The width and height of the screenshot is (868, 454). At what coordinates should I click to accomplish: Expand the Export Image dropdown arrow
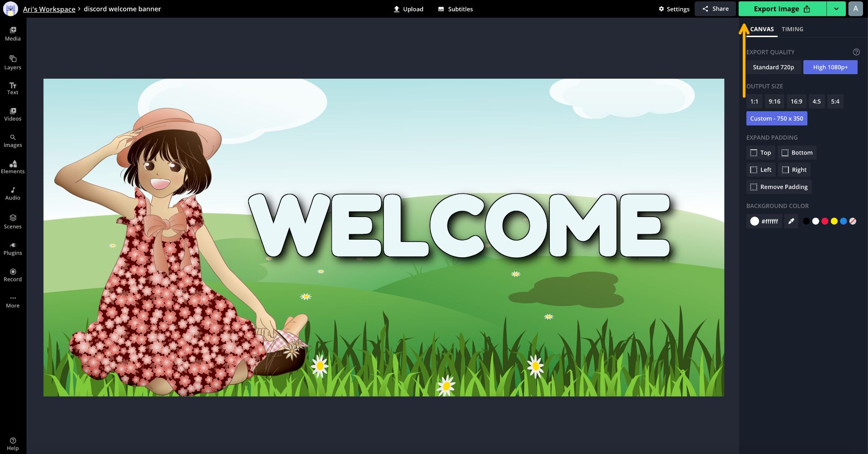pyautogui.click(x=836, y=9)
